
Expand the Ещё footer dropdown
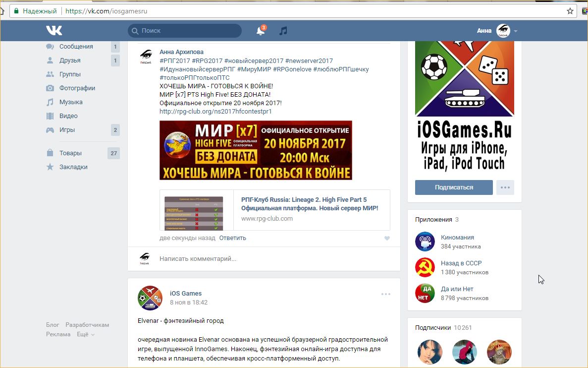[86, 334]
